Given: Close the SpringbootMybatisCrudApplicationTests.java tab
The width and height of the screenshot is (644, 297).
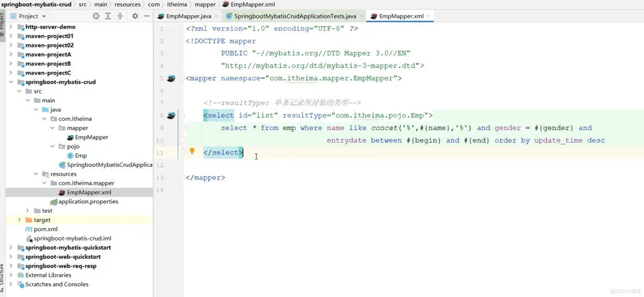Looking at the screenshot, I should click(x=361, y=16).
